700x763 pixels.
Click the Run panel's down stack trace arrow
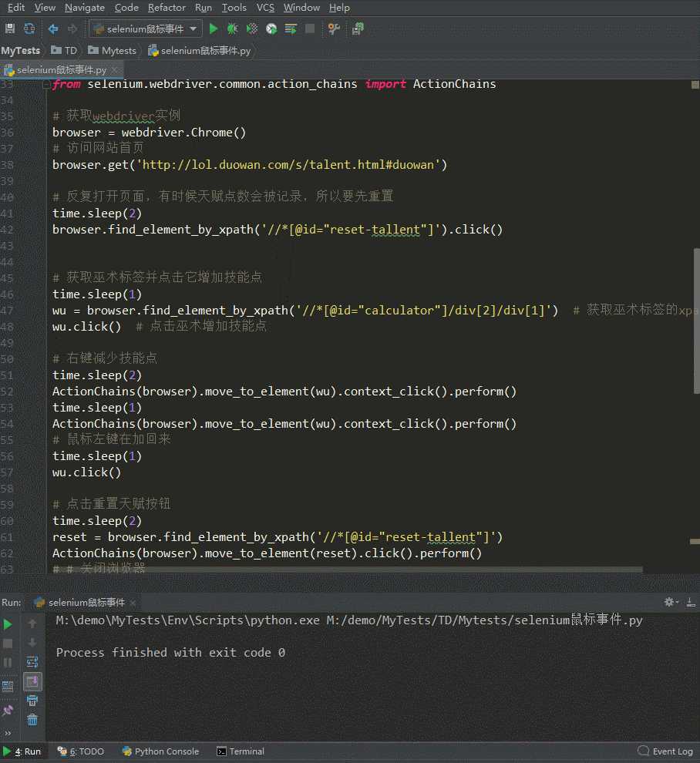tap(32, 643)
